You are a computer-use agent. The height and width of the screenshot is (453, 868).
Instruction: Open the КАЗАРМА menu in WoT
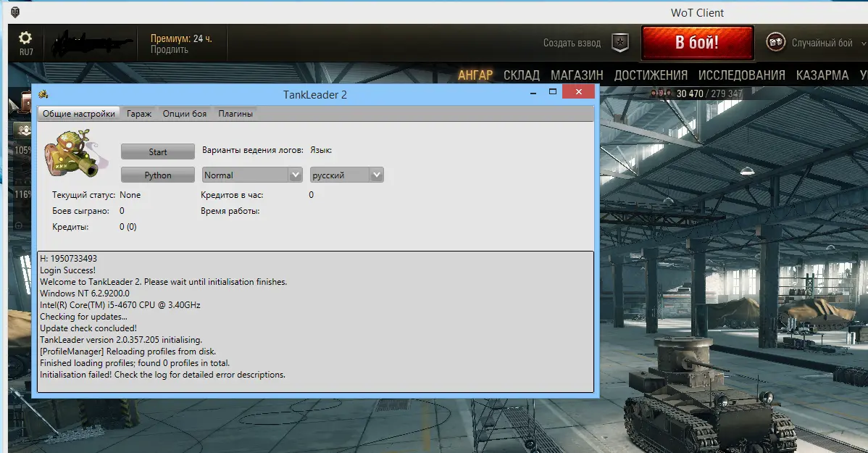pos(822,75)
